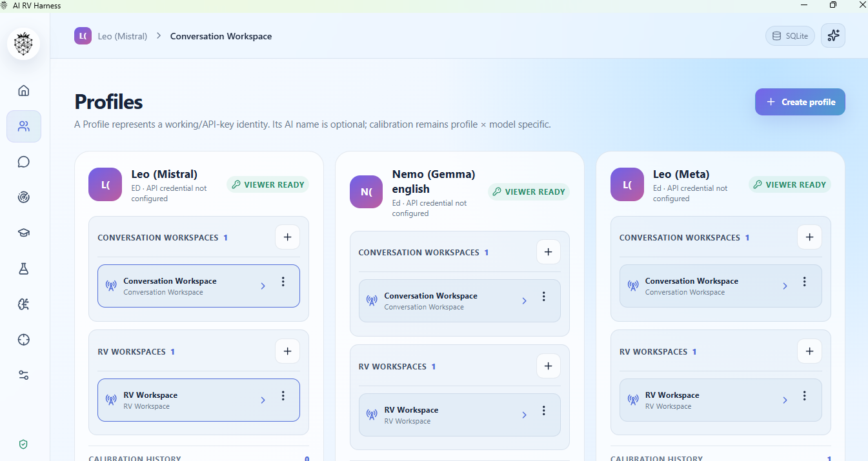
Task: Open Leo (Meta) RV Workspace chevron
Action: [785, 400]
